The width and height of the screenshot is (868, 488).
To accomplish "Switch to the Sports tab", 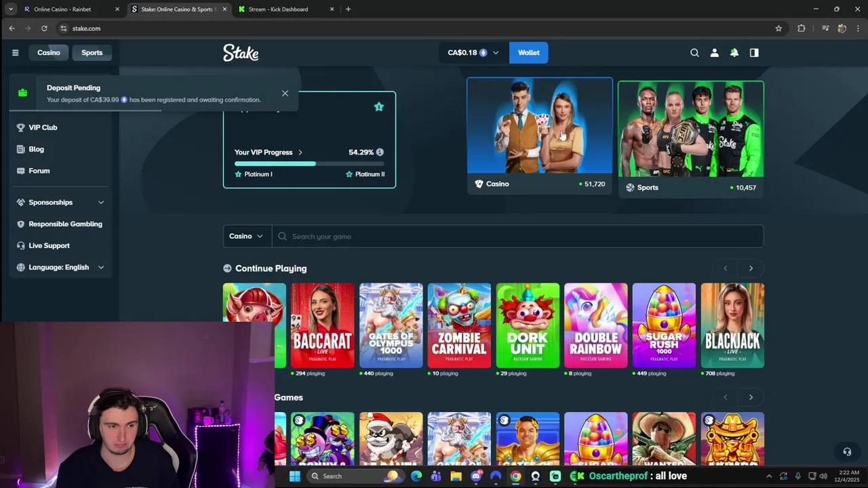I will [x=92, y=52].
